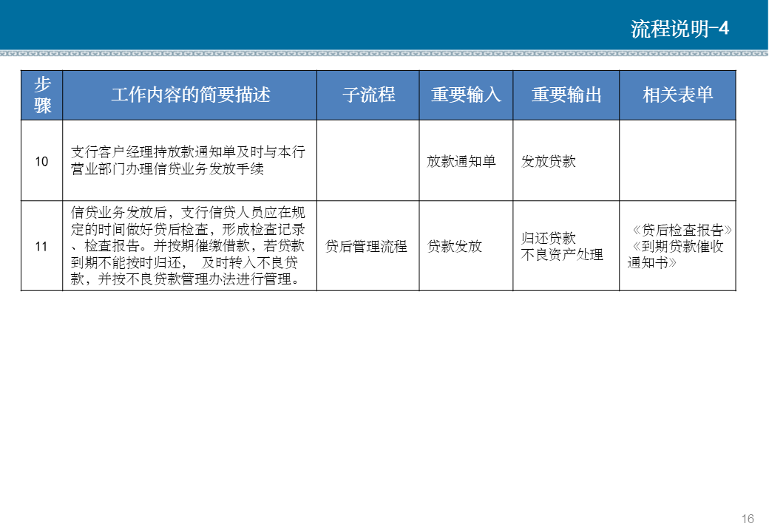
Task: Click the slide title 流程说明-4
Action: 680,29
